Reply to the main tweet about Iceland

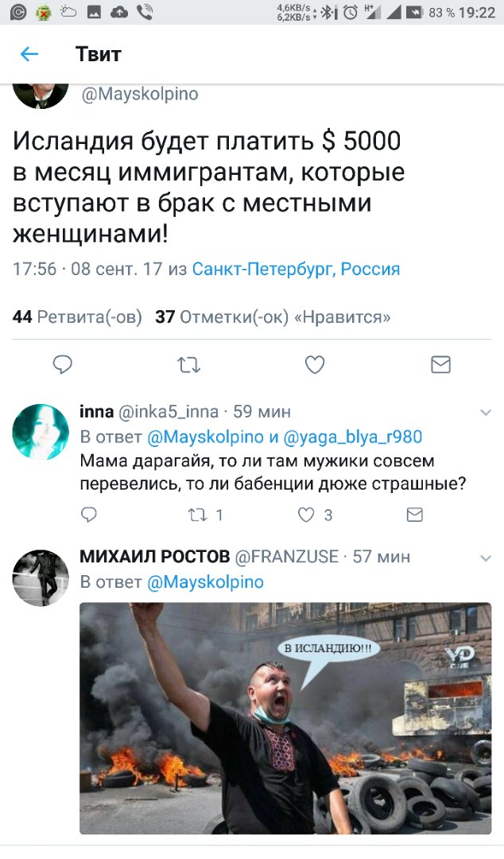(63, 365)
